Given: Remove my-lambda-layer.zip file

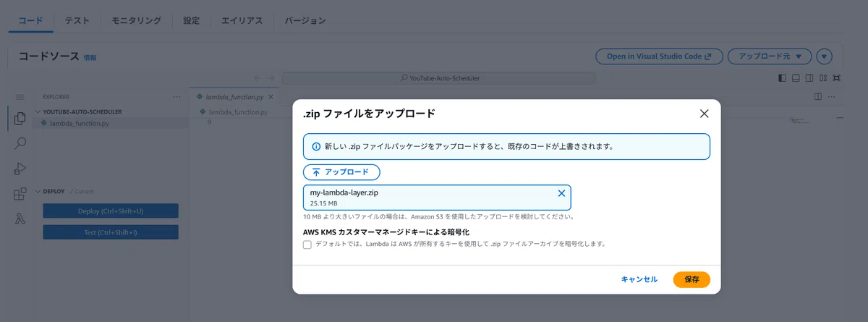Looking at the screenshot, I should (561, 193).
